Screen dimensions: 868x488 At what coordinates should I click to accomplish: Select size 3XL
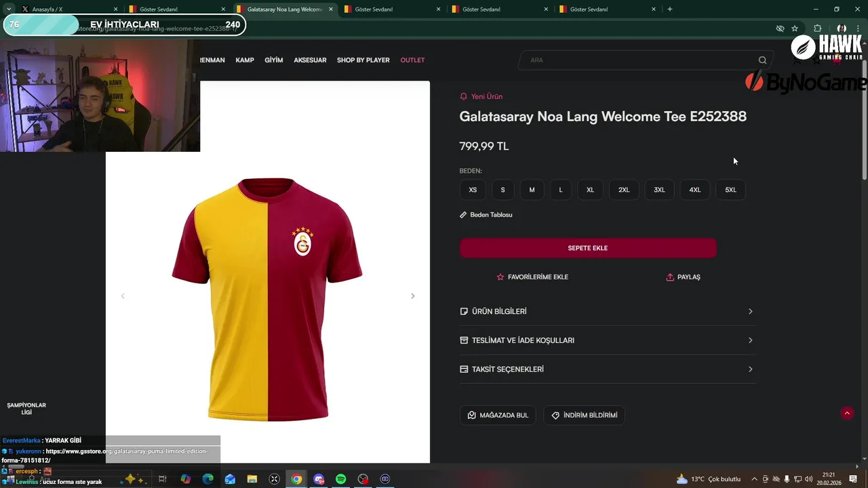(659, 190)
